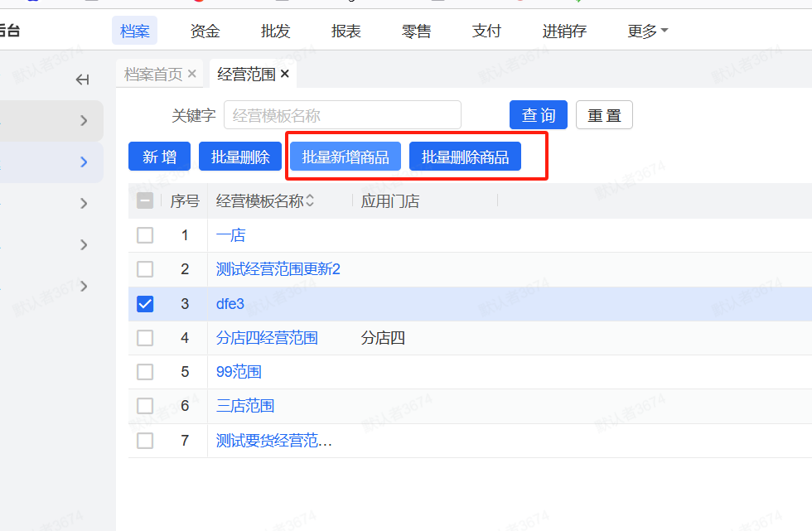Check the row for 三店范围
812x531 pixels.
pos(145,406)
